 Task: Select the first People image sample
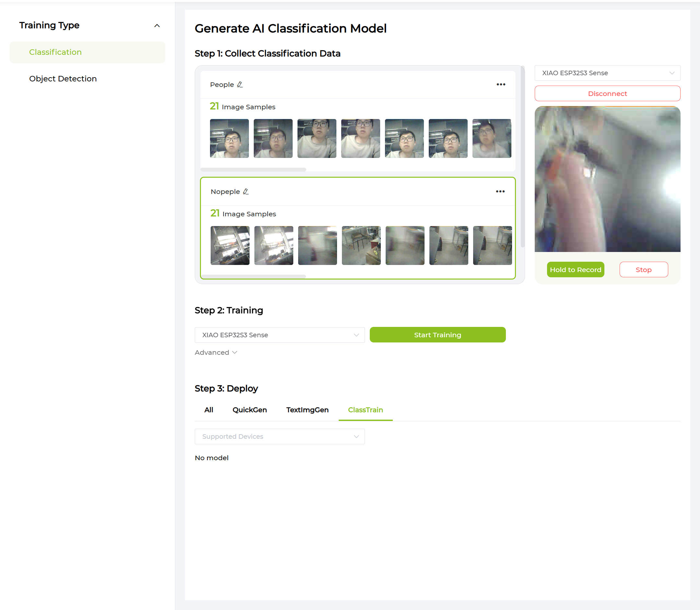(229, 138)
